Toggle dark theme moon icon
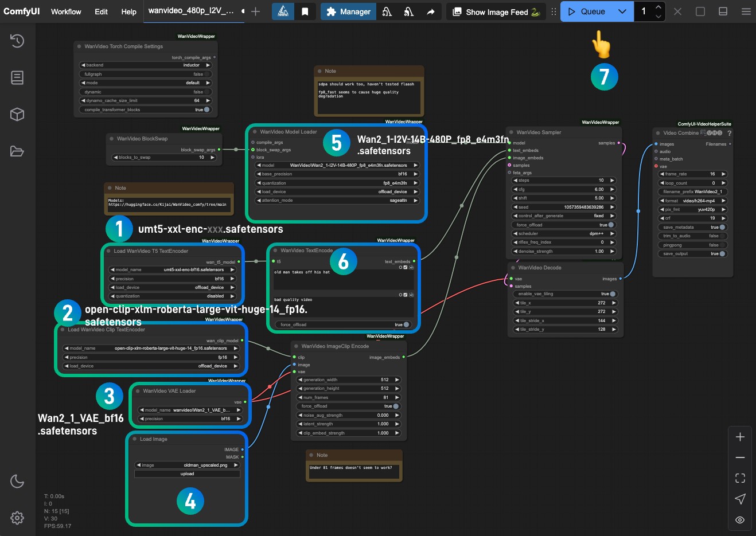The image size is (756, 536). (17, 481)
